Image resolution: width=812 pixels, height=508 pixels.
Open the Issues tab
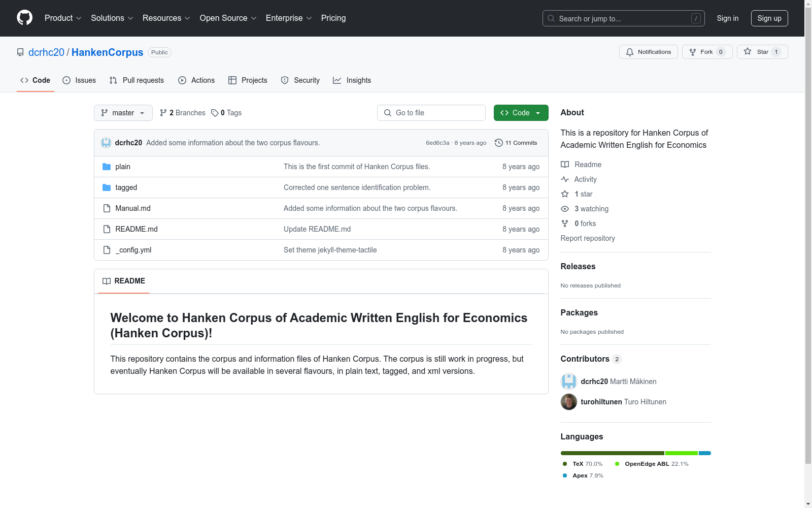79,80
